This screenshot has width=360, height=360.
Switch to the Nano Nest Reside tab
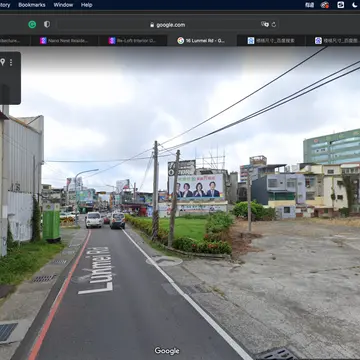65,41
